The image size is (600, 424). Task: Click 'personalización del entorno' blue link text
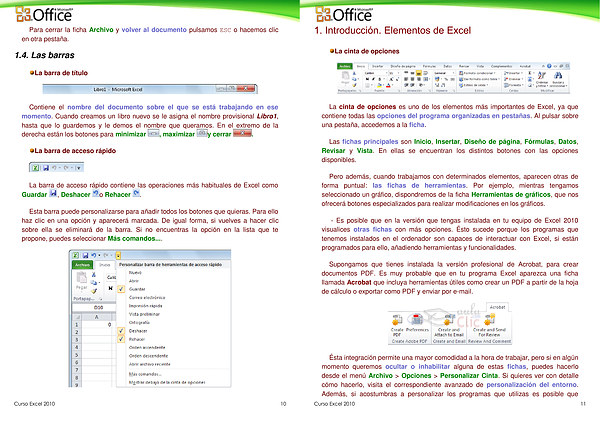(x=532, y=385)
